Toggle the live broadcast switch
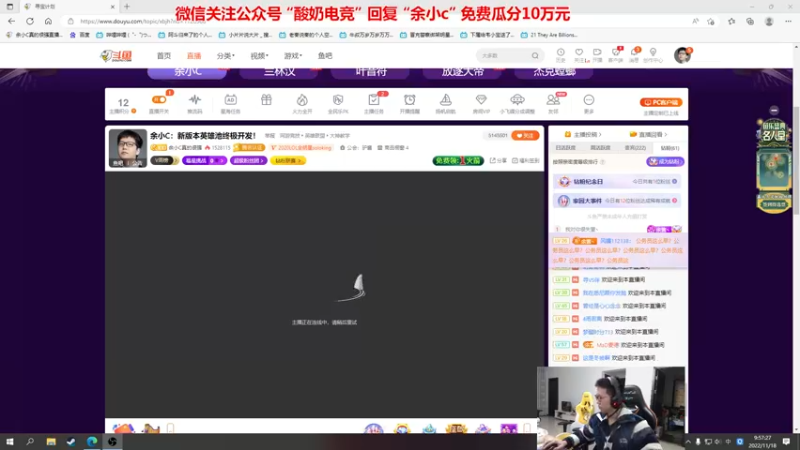The width and height of the screenshot is (800, 450). tap(159, 99)
